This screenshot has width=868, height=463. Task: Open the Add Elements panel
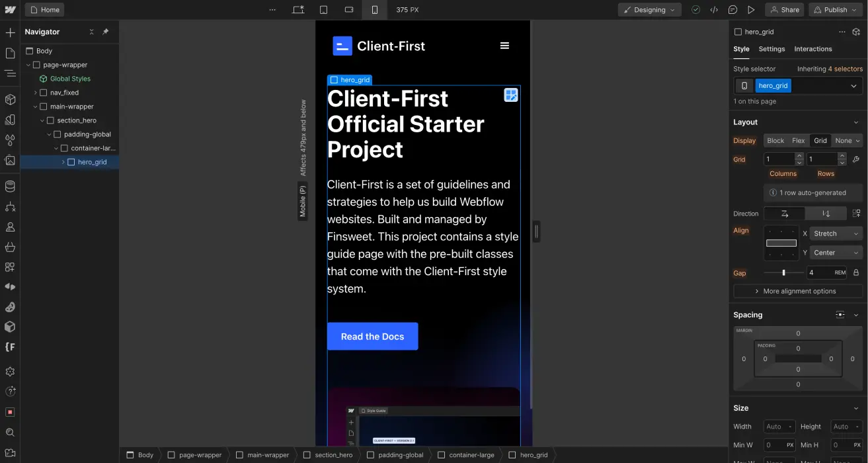click(x=10, y=32)
